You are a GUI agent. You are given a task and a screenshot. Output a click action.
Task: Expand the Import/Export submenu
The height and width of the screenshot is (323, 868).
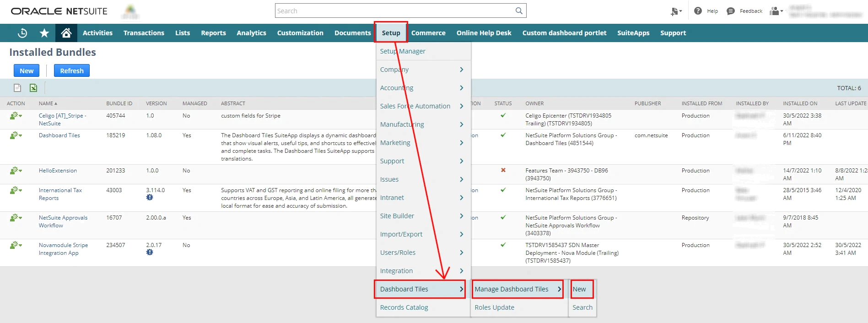pos(422,234)
